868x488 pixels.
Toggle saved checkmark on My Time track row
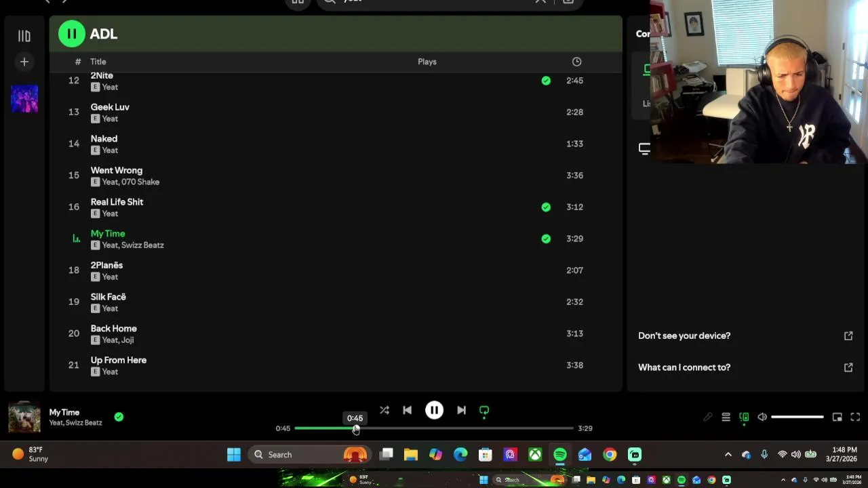[546, 239]
